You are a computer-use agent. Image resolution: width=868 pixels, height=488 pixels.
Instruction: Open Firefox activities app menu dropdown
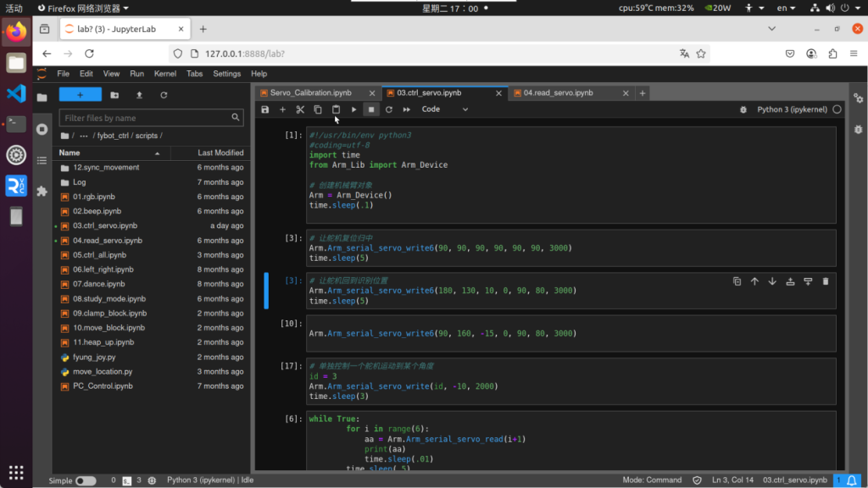pos(83,8)
